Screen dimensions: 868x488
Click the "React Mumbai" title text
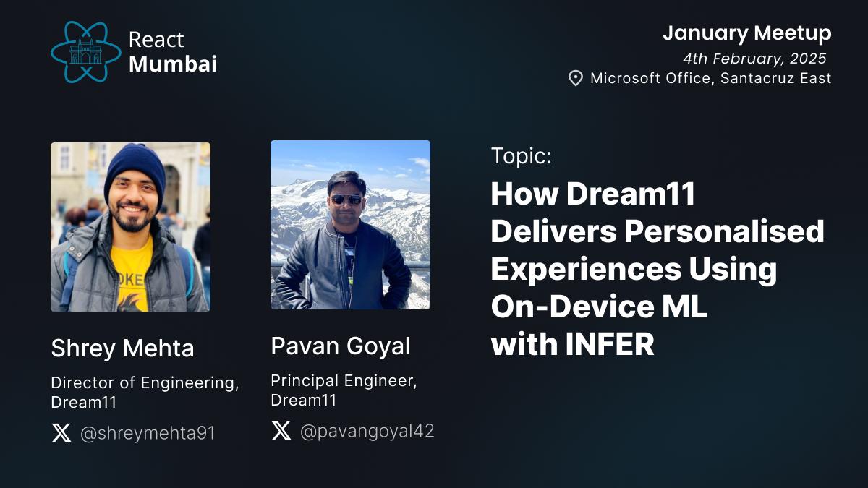click(x=173, y=51)
